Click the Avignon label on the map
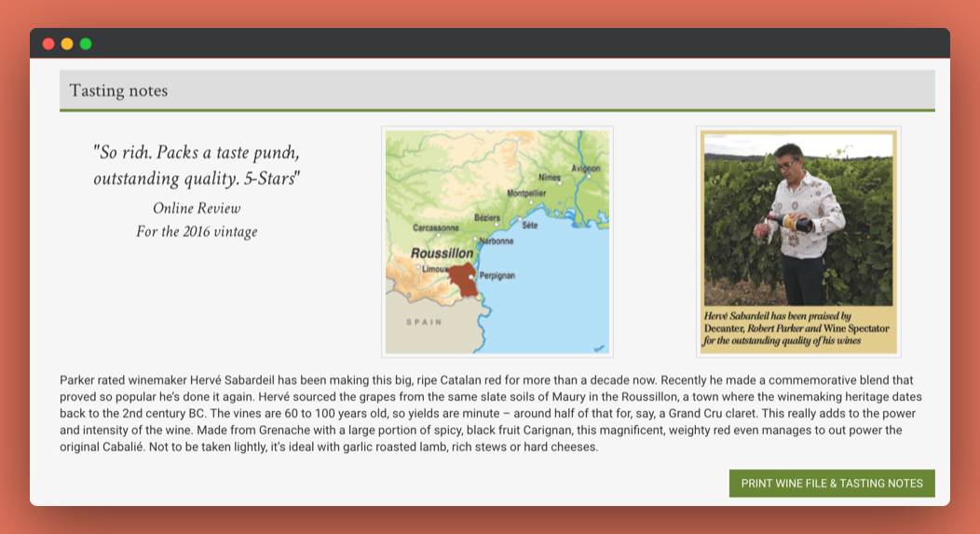The height and width of the screenshot is (534, 980). [586, 169]
